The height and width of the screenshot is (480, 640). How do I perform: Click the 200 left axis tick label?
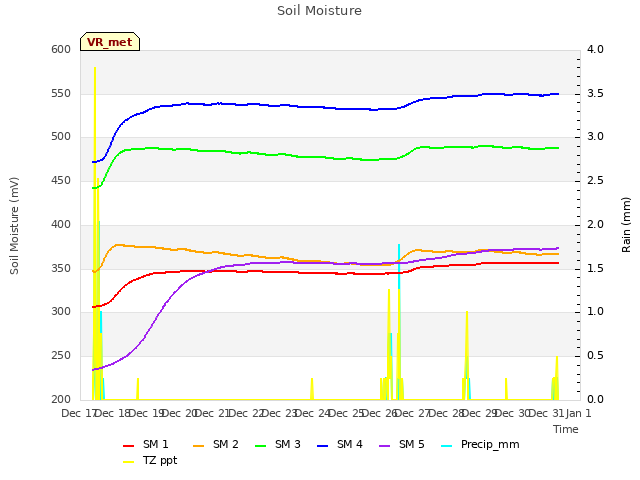61,399
